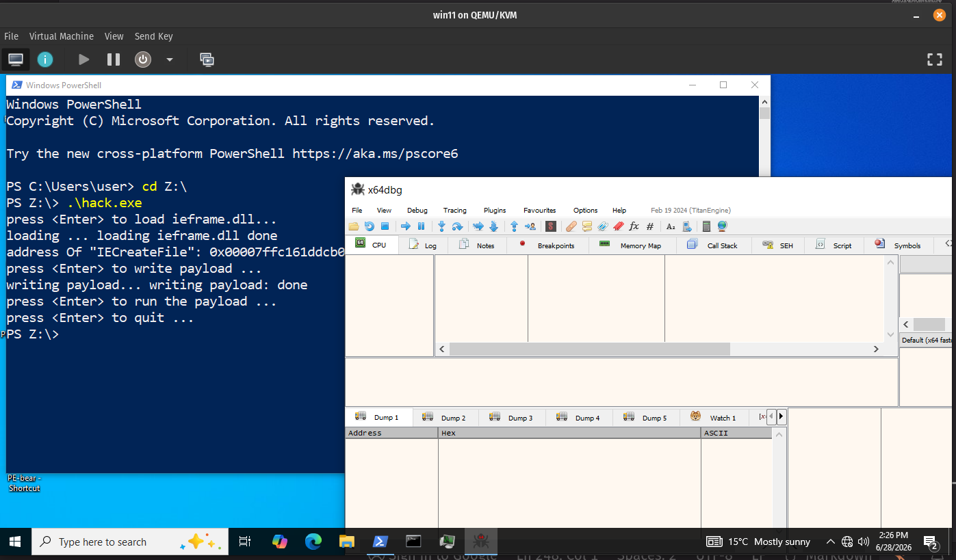Click the Restart debuggee toolbar icon
Viewport: 956px width, 560px height.
pyautogui.click(x=370, y=226)
